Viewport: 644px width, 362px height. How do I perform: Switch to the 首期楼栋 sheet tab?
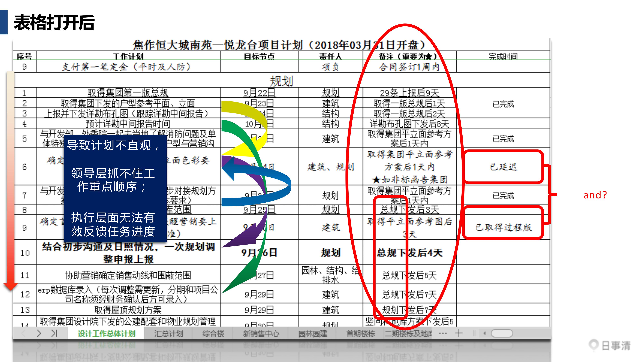pyautogui.click(x=360, y=334)
